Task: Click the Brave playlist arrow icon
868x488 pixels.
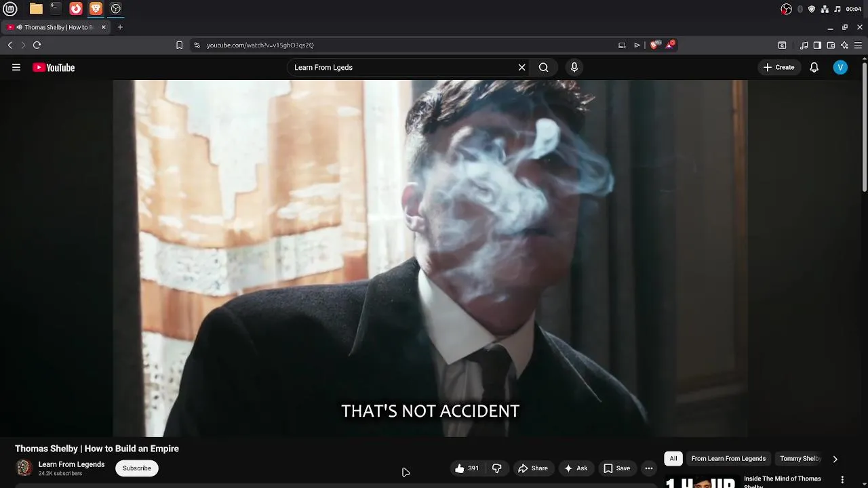Action: tap(637, 45)
